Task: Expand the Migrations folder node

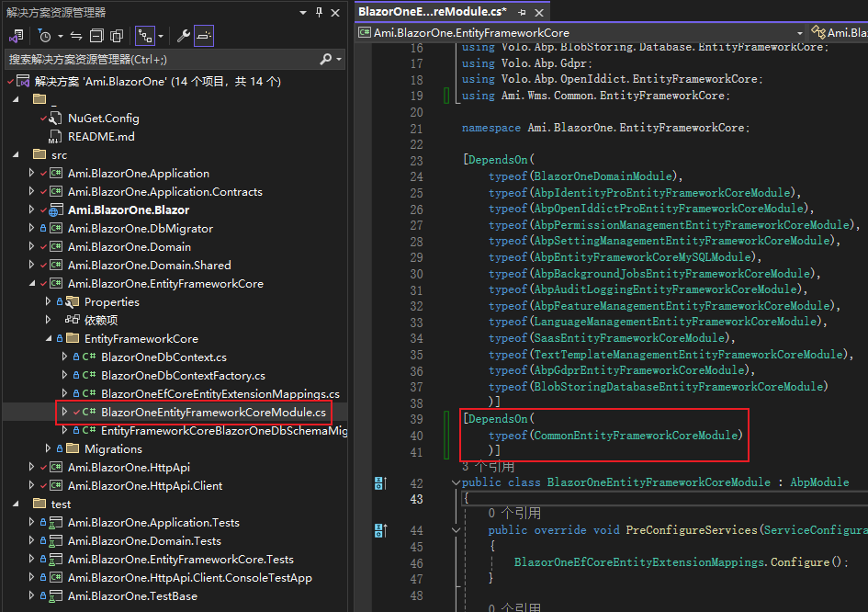Action: tap(48, 448)
